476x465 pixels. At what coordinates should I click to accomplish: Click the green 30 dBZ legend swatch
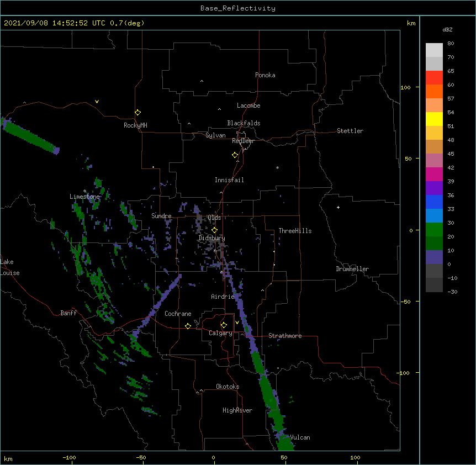(x=434, y=230)
